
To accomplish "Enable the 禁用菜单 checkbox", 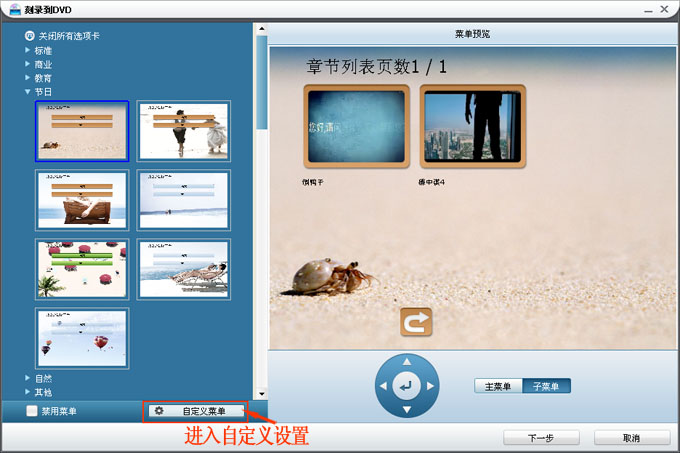I will [32, 411].
